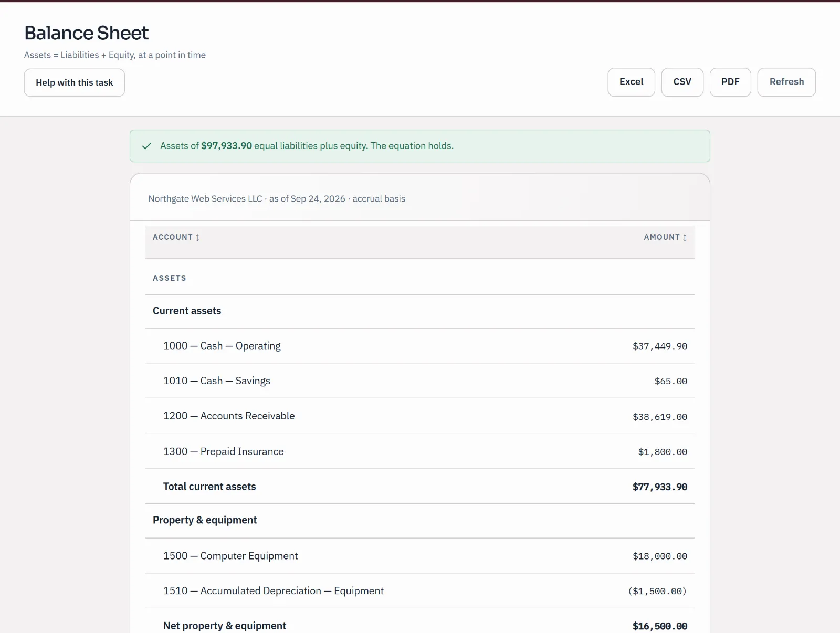This screenshot has height=633, width=840.
Task: Click the $65.00 amount
Action: tap(671, 382)
